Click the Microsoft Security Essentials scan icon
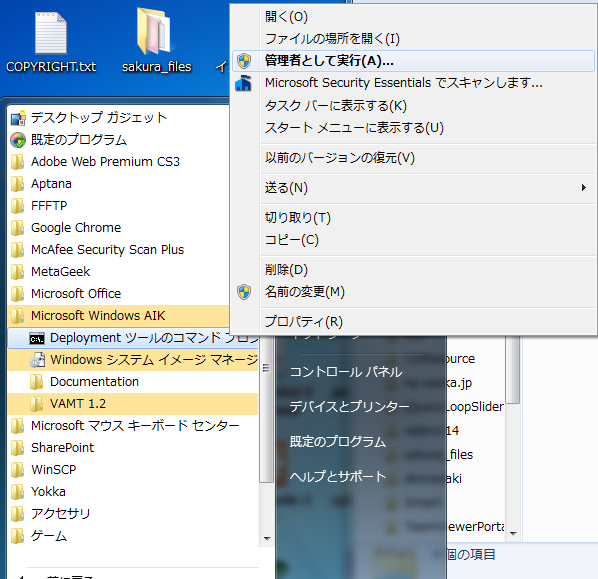The height and width of the screenshot is (579, 598). click(x=244, y=83)
